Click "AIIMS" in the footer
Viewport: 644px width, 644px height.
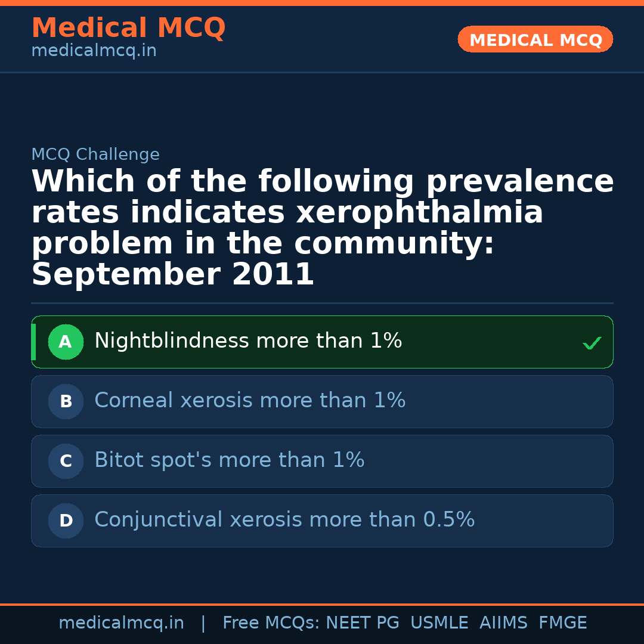coord(503,623)
